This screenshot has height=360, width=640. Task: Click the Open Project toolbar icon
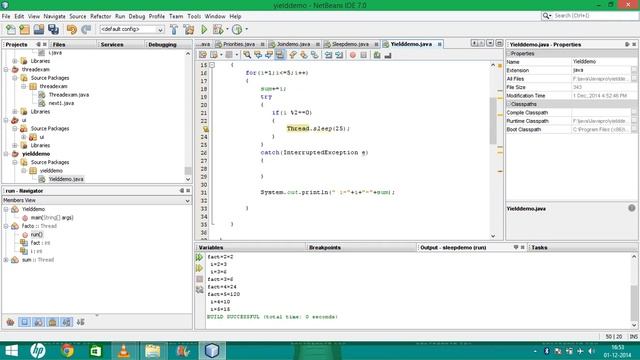click(x=39, y=29)
